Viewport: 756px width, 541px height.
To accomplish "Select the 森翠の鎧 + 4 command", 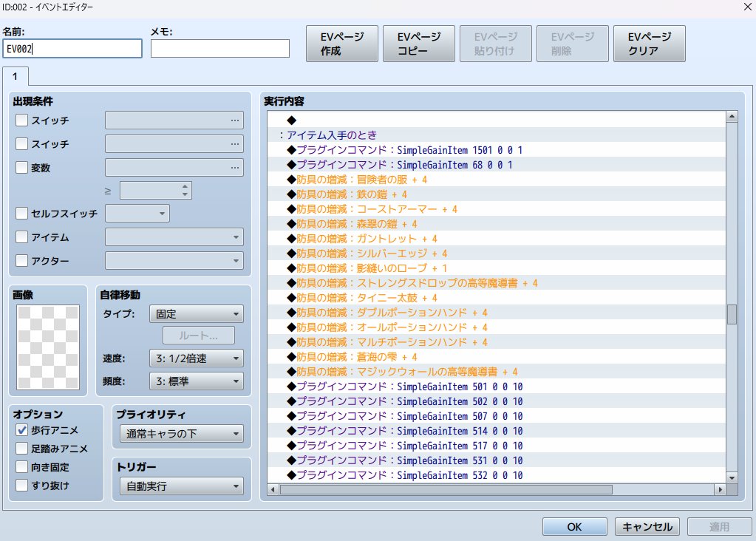I will pos(496,224).
